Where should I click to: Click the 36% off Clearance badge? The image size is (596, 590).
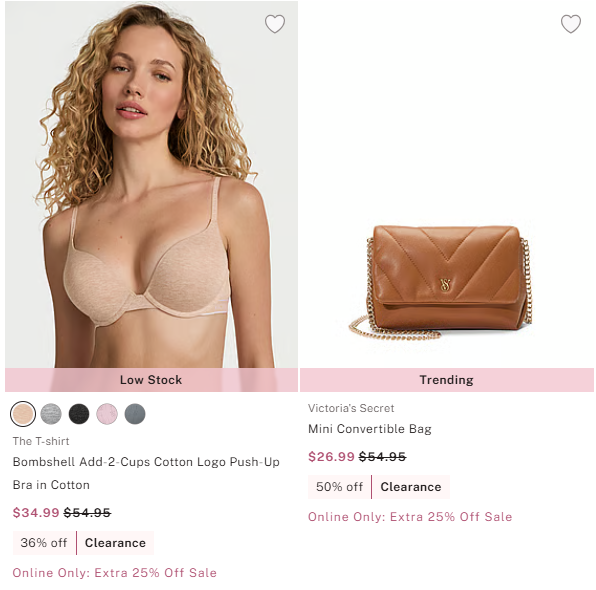pyautogui.click(x=83, y=542)
